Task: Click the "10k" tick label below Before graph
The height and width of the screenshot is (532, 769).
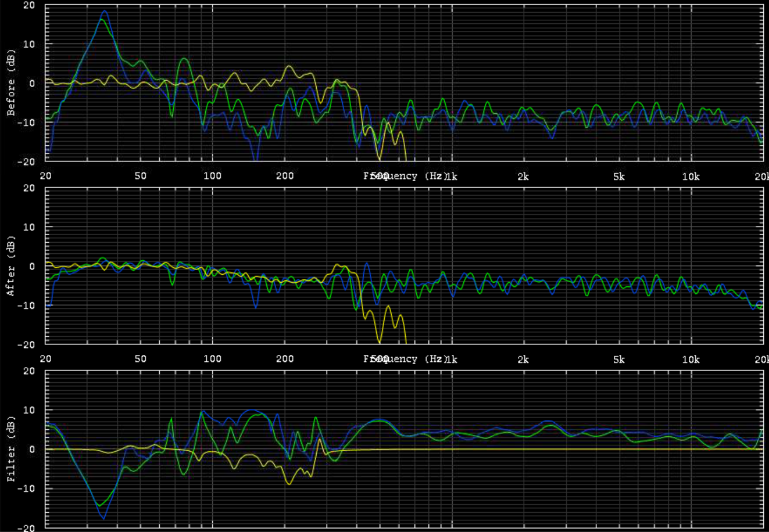Action: (691, 176)
